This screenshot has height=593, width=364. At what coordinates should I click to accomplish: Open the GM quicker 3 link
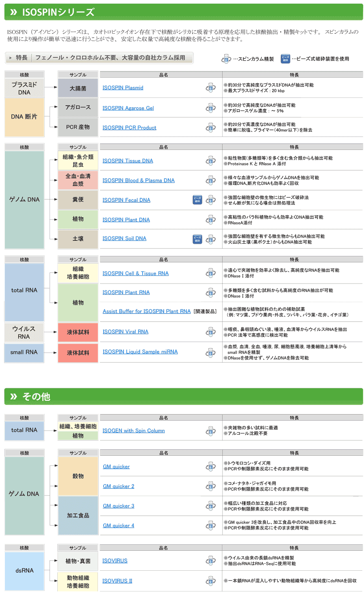pyautogui.click(x=118, y=506)
